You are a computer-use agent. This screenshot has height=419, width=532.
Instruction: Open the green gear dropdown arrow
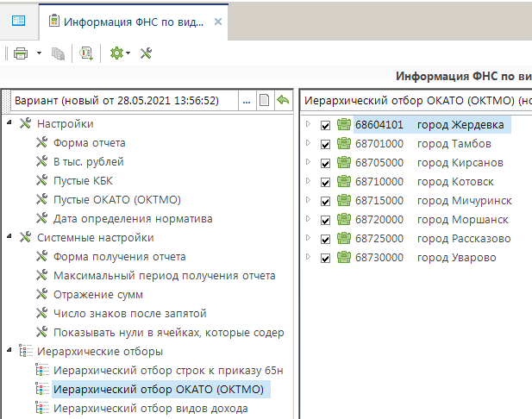click(x=128, y=53)
